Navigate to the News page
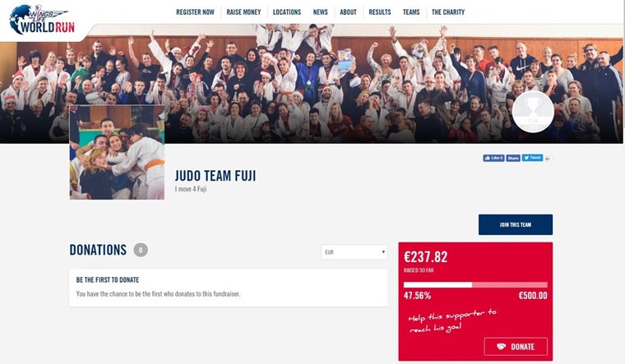Viewport: 625px width, 364px height. point(320,12)
